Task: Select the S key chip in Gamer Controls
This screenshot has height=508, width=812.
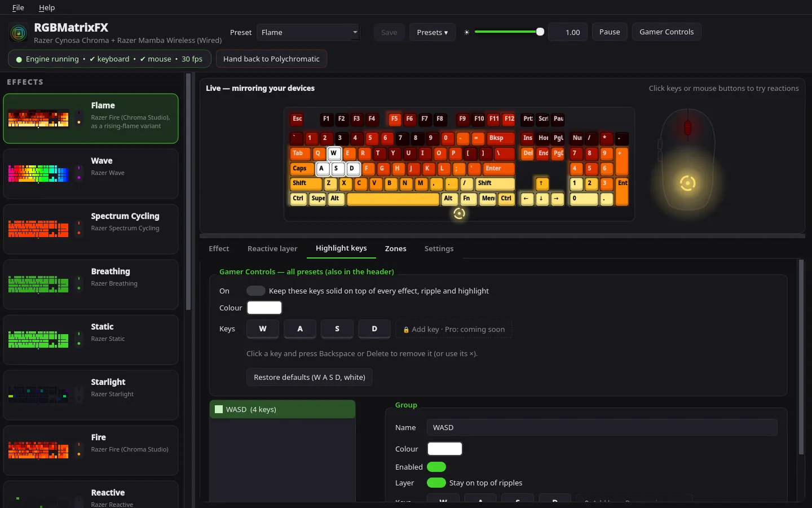Action: (x=337, y=329)
